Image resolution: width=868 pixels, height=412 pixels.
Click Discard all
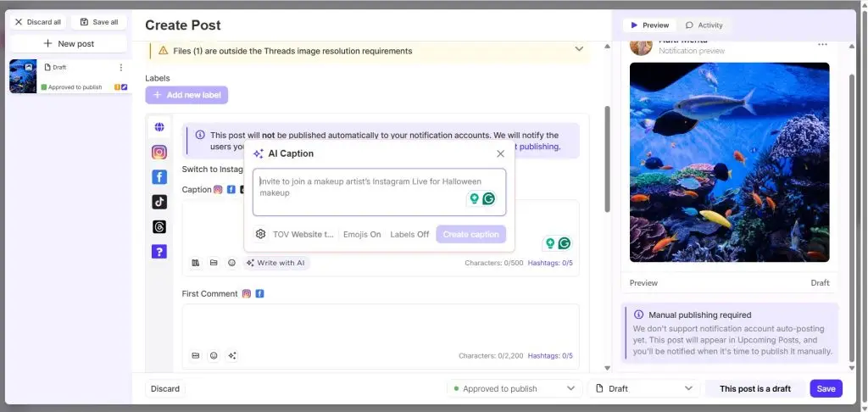pyautogui.click(x=38, y=22)
